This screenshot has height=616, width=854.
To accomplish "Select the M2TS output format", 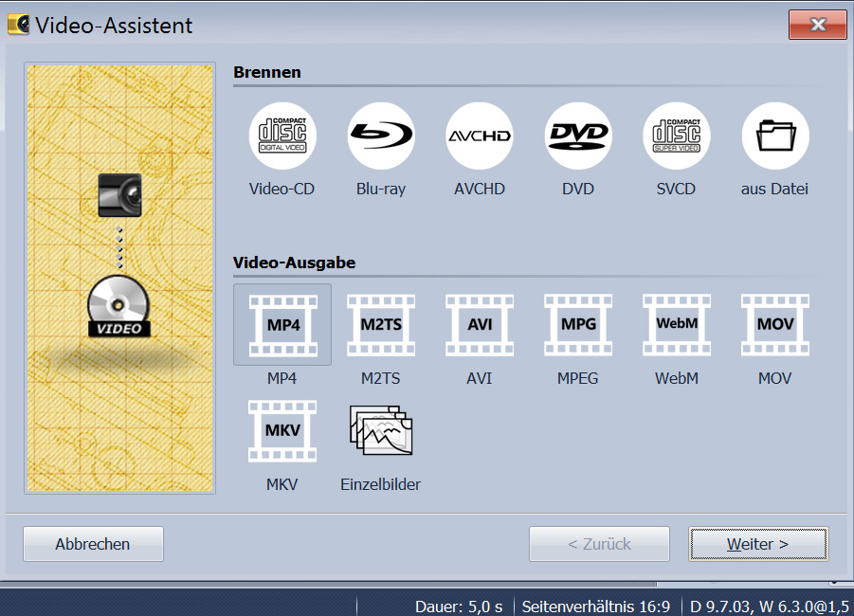I will 381,325.
